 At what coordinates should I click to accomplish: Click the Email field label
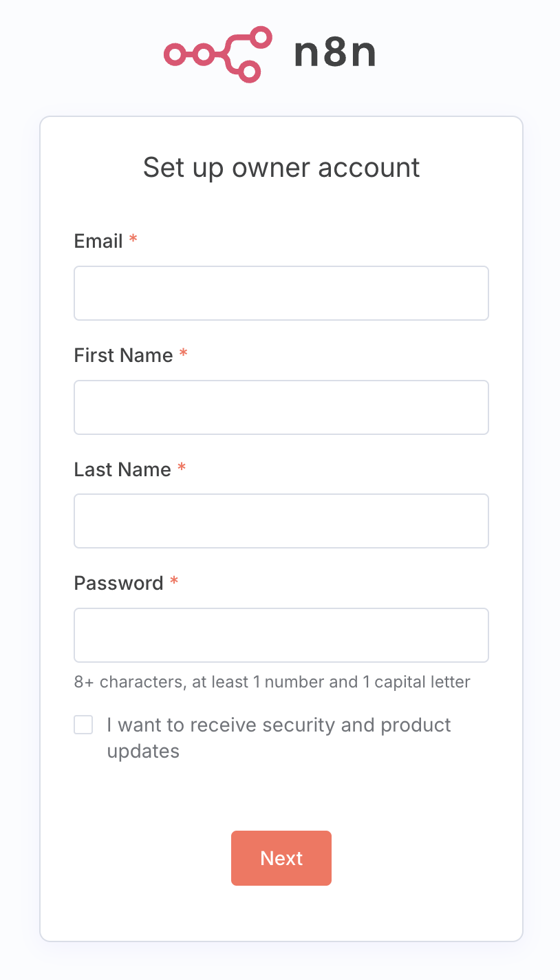pos(98,242)
